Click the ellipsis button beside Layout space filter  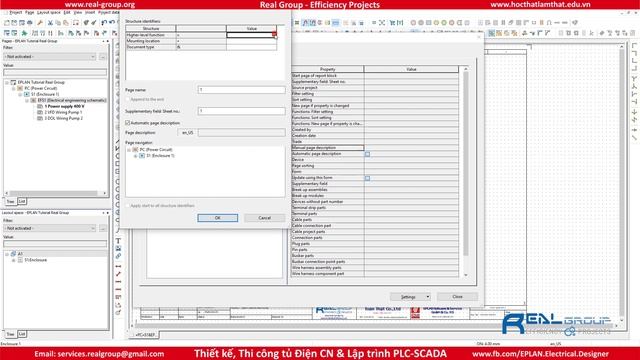click(x=102, y=228)
